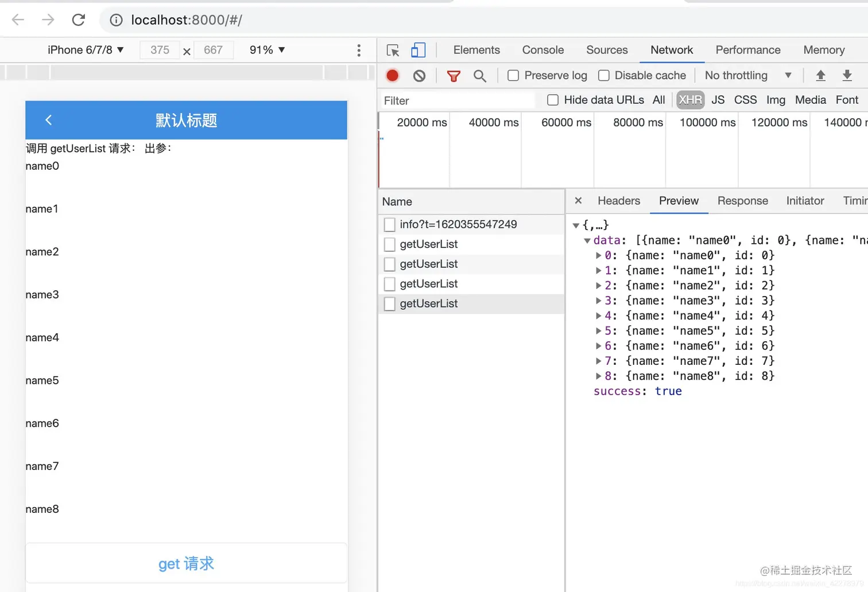Enable Disable cache checkbox

[x=603, y=75]
